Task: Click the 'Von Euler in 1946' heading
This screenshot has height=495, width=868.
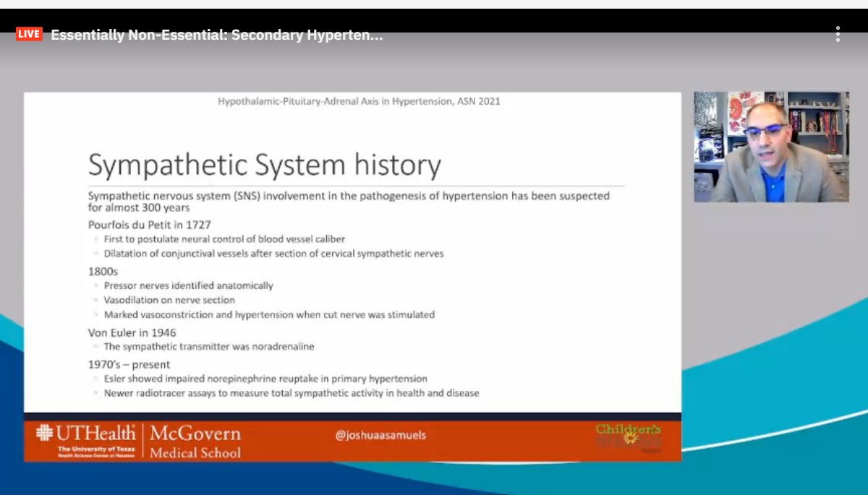Action: click(132, 332)
